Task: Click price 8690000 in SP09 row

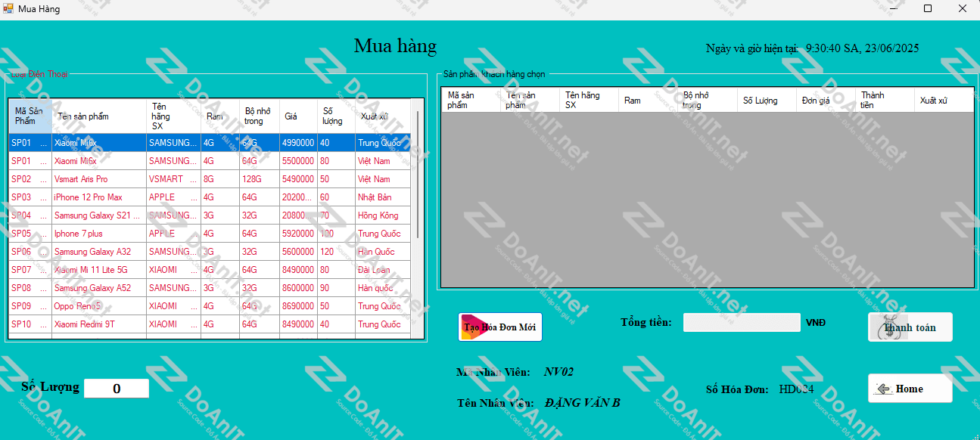Action: click(298, 306)
